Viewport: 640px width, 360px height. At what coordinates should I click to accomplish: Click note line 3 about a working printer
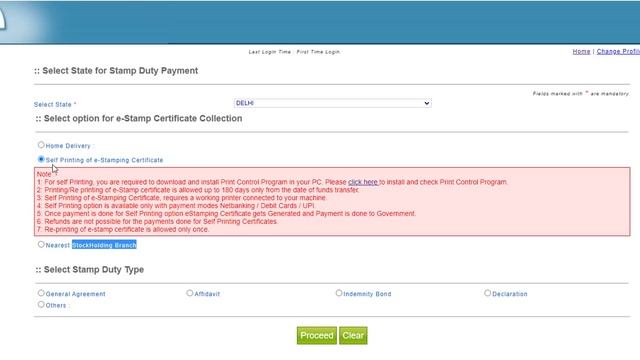[x=182, y=198]
